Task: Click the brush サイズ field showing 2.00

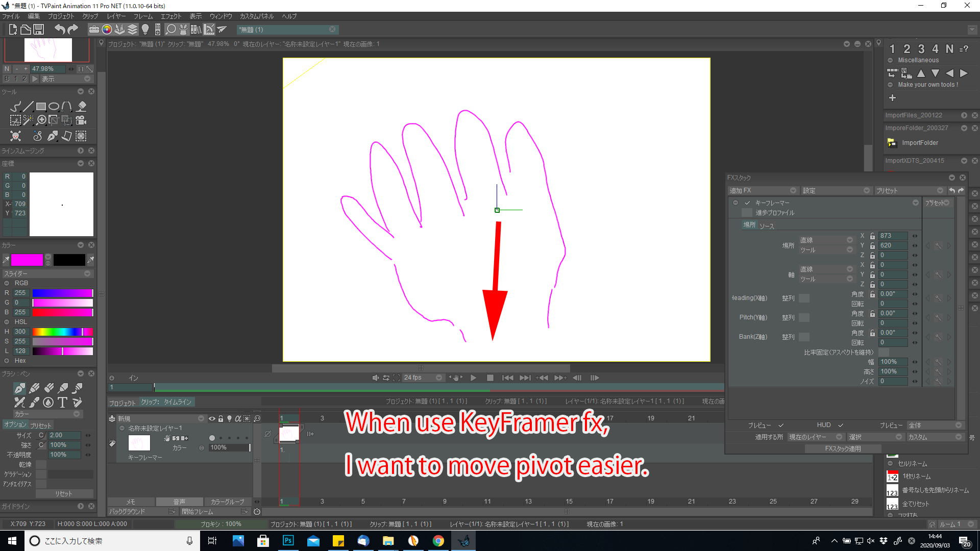Action: point(64,436)
